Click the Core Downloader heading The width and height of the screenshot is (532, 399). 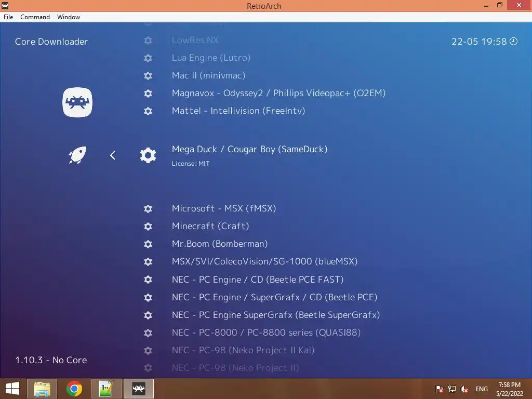point(51,42)
